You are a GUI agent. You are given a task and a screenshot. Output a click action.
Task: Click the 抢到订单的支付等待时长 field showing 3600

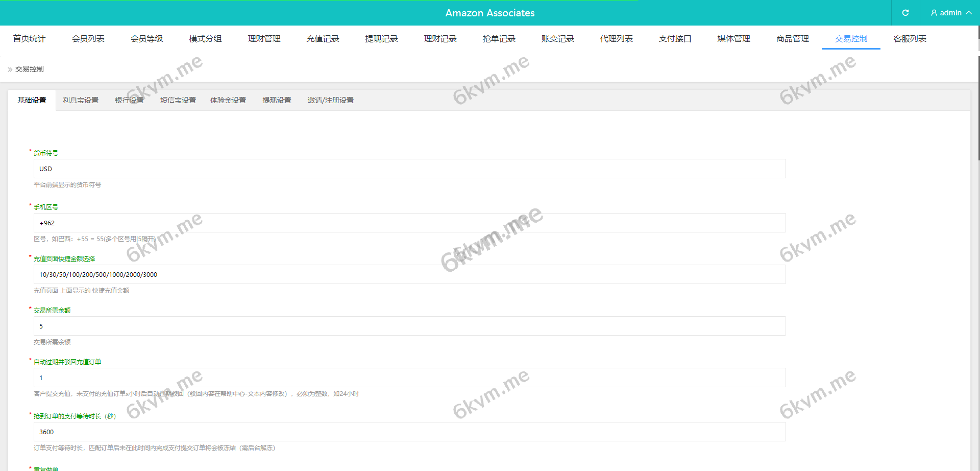point(409,432)
